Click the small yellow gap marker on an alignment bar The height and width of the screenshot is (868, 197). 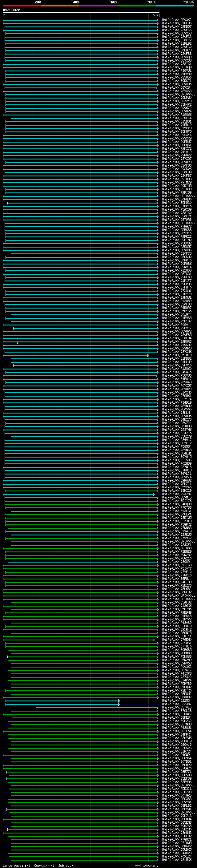[18, 343]
